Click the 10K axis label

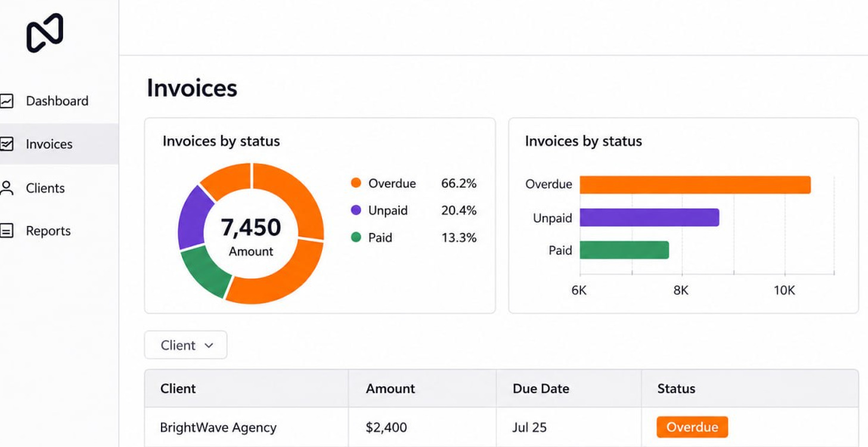tap(785, 290)
